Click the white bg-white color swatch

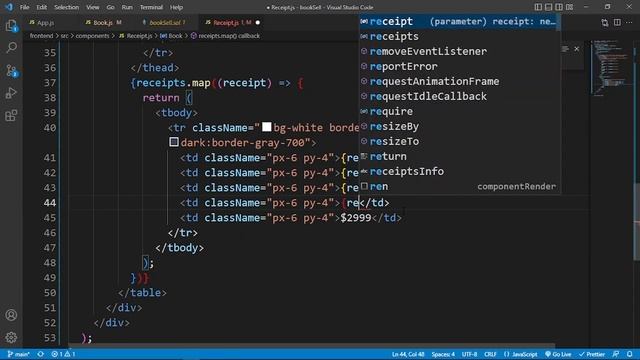(x=267, y=127)
